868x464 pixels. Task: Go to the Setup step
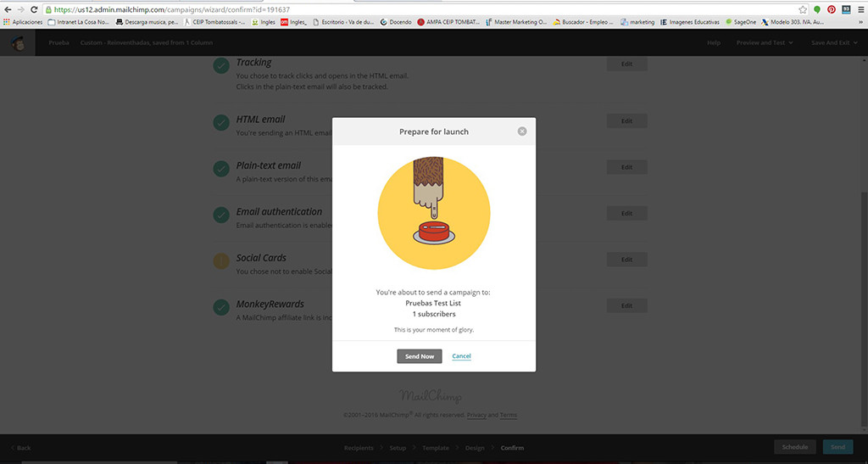point(398,448)
